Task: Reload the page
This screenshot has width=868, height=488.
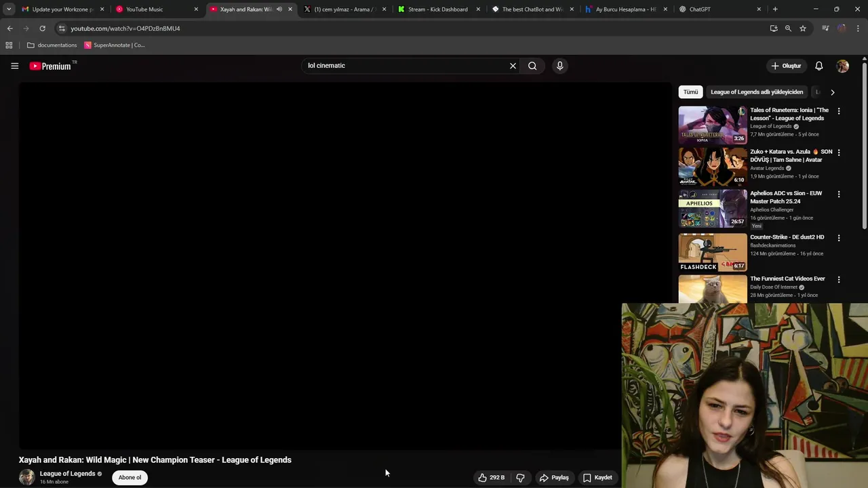Action: tap(42, 28)
